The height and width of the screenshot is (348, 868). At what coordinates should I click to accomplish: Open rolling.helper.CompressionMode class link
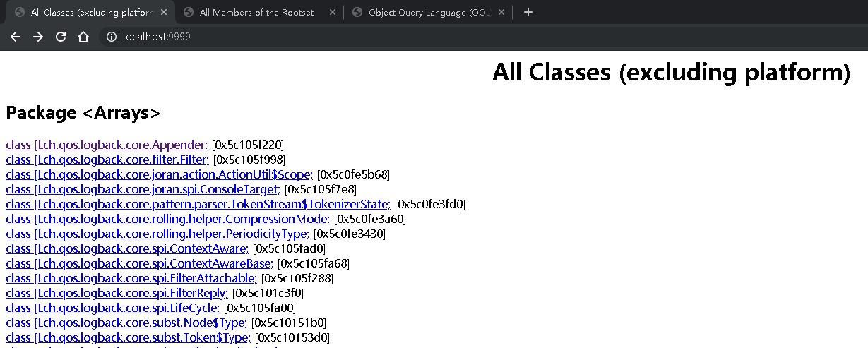point(167,219)
